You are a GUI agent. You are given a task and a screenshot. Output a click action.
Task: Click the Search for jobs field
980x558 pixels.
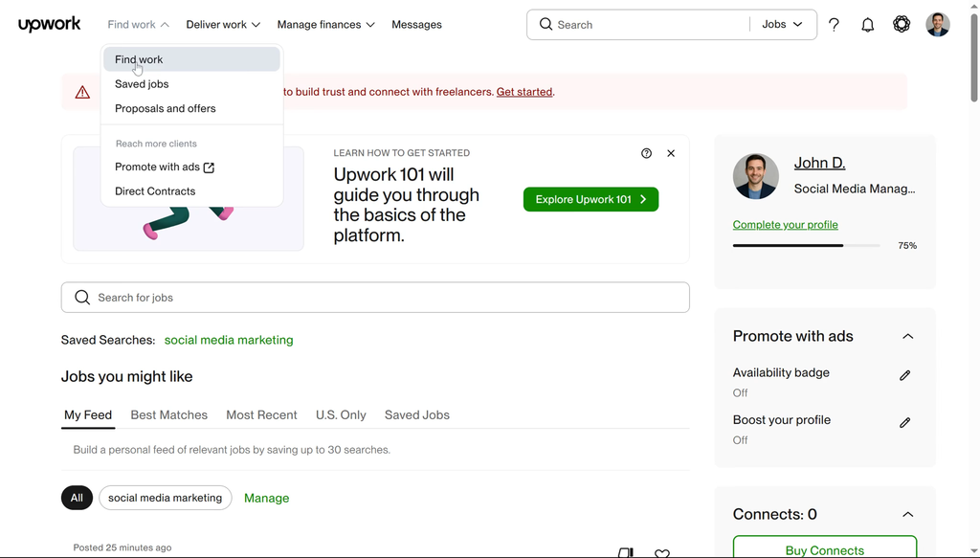[x=375, y=298]
